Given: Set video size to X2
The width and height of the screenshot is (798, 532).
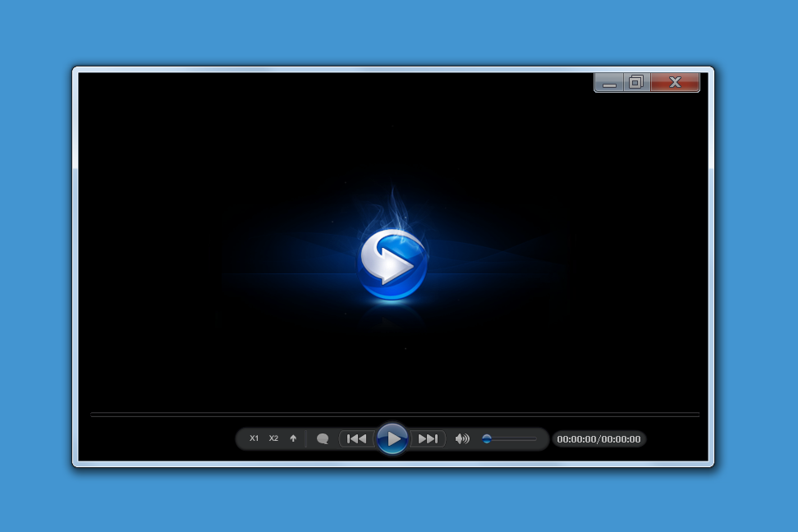Looking at the screenshot, I should 274,438.
